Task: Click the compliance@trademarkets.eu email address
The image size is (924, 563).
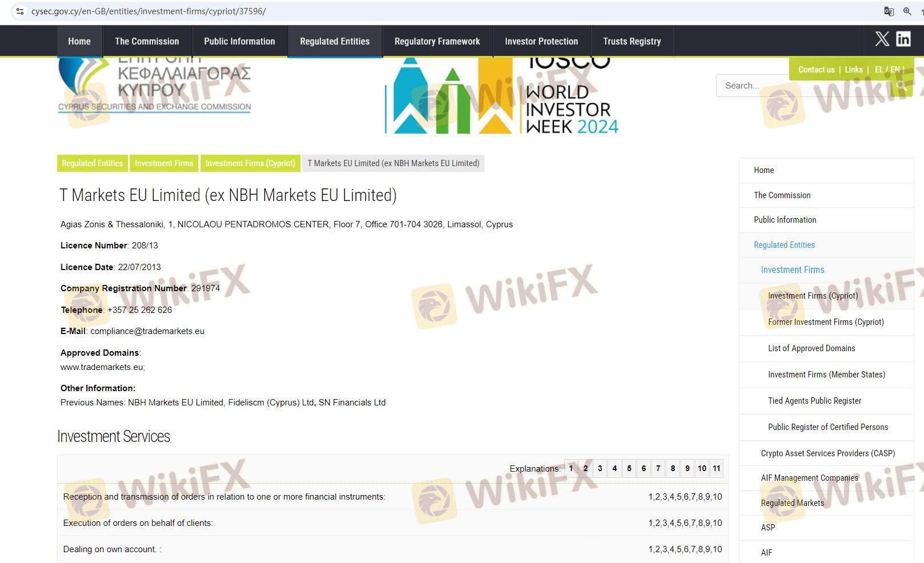Action: tap(147, 331)
